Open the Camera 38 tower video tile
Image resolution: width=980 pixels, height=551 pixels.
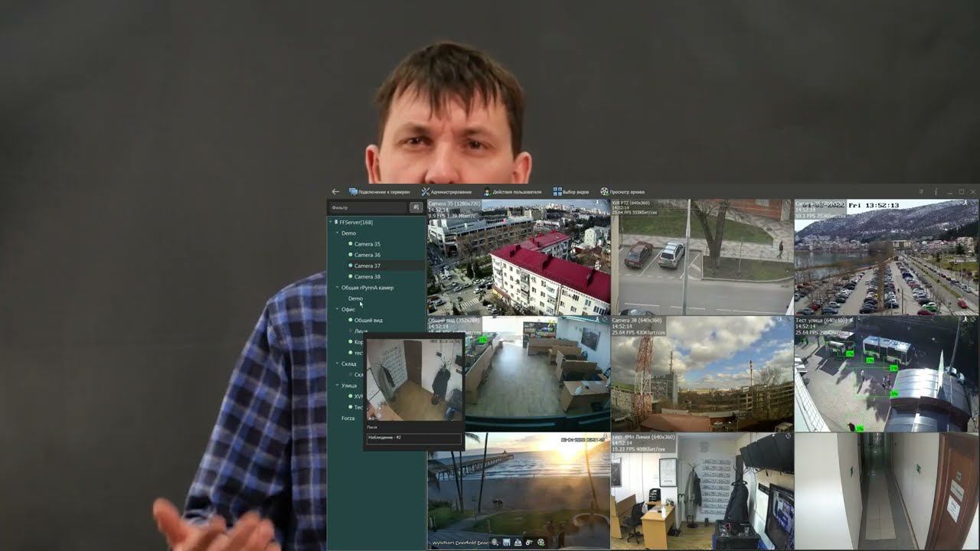coord(702,373)
